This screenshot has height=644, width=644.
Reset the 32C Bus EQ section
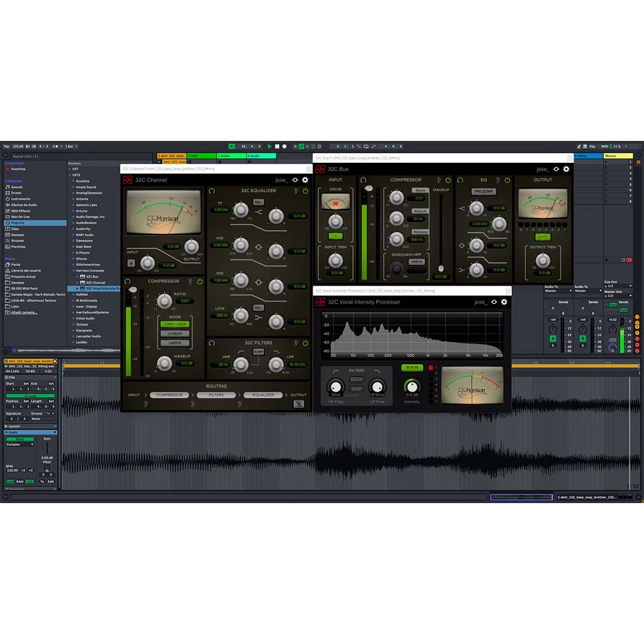pyautogui.click(x=460, y=180)
